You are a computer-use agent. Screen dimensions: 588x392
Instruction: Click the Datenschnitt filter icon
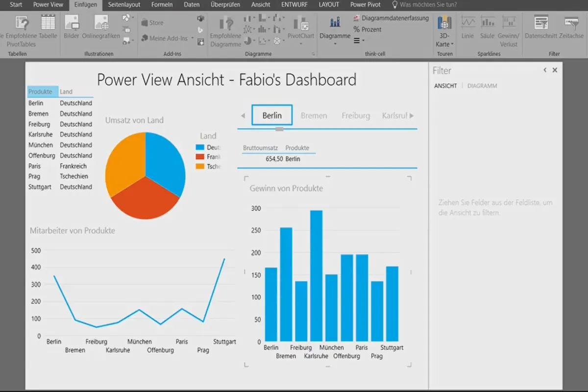541,23
